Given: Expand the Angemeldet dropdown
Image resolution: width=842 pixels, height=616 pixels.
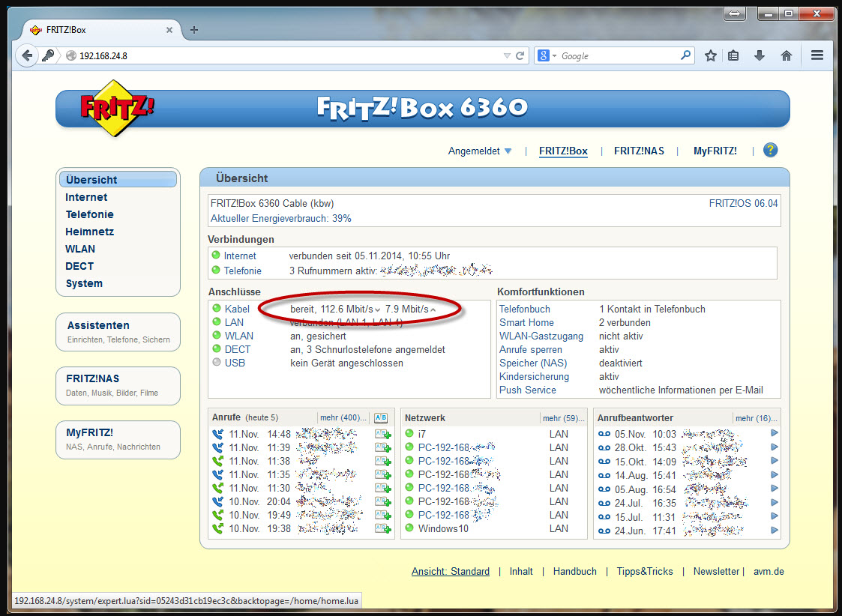Looking at the screenshot, I should click(480, 151).
